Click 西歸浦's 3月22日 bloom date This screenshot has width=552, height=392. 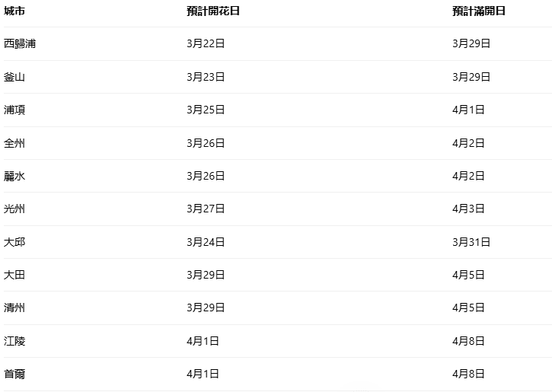click(206, 44)
